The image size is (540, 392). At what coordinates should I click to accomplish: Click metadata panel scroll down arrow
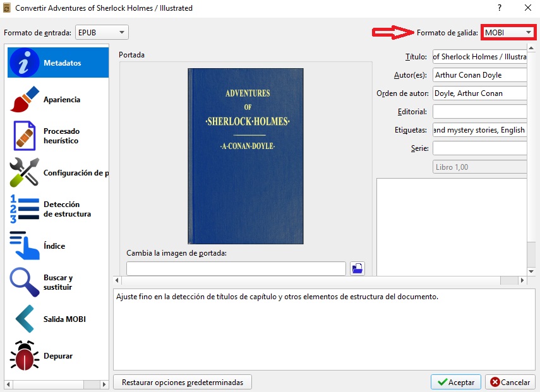click(x=531, y=271)
